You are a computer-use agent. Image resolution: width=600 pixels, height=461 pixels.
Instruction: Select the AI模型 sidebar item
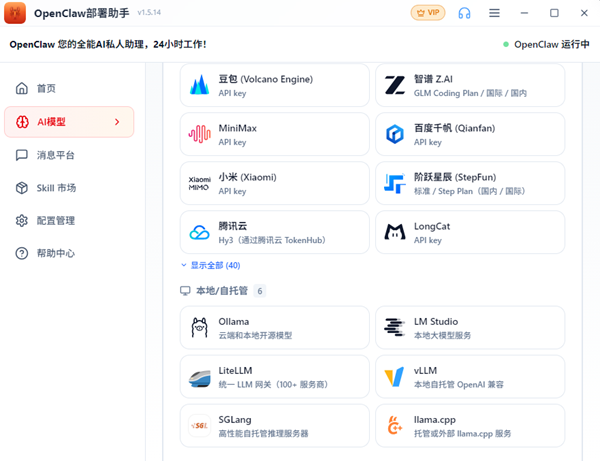click(69, 122)
